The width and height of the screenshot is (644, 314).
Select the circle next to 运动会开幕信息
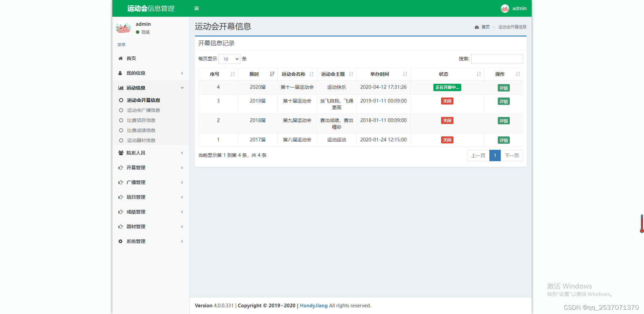121,100
